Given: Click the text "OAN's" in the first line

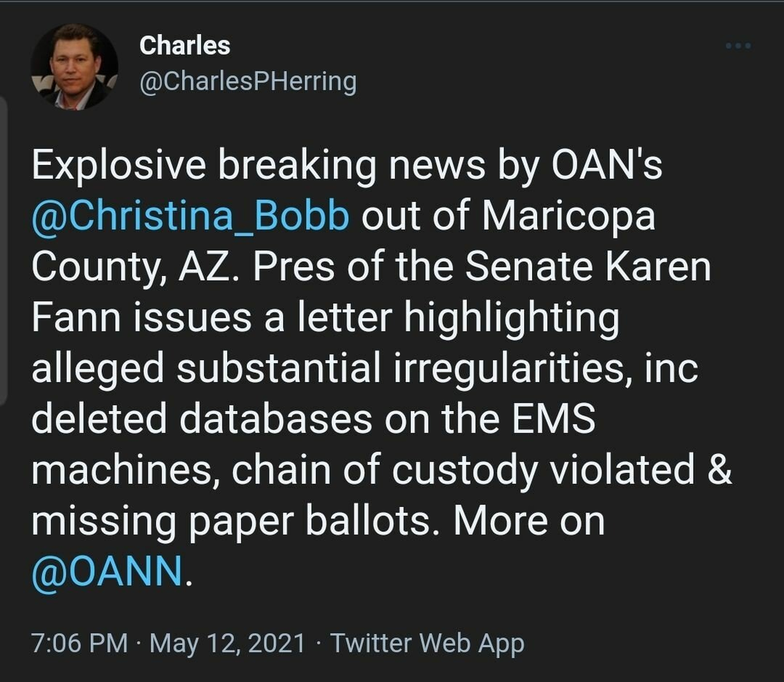Looking at the screenshot, I should click(x=607, y=165).
